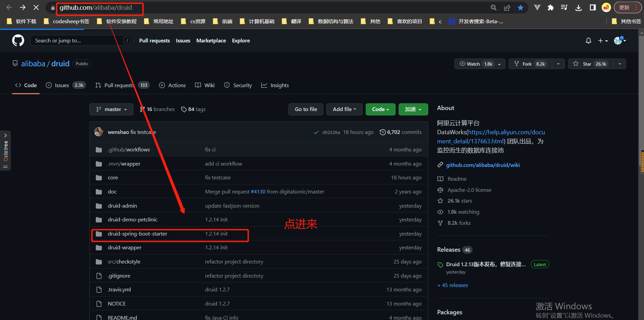The image size is (644, 320).
Task: Click the browser back arrow
Action: point(9,7)
